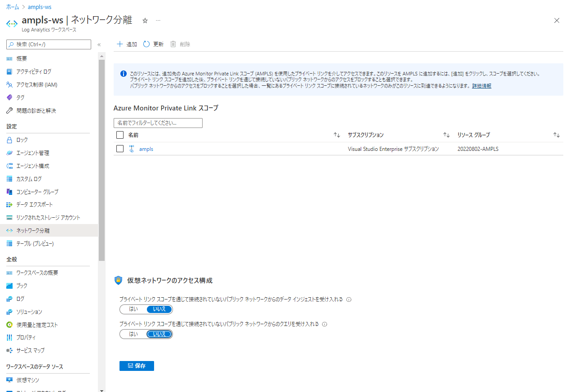
Task: Open the 詳細情報 link
Action: pyautogui.click(x=482, y=86)
